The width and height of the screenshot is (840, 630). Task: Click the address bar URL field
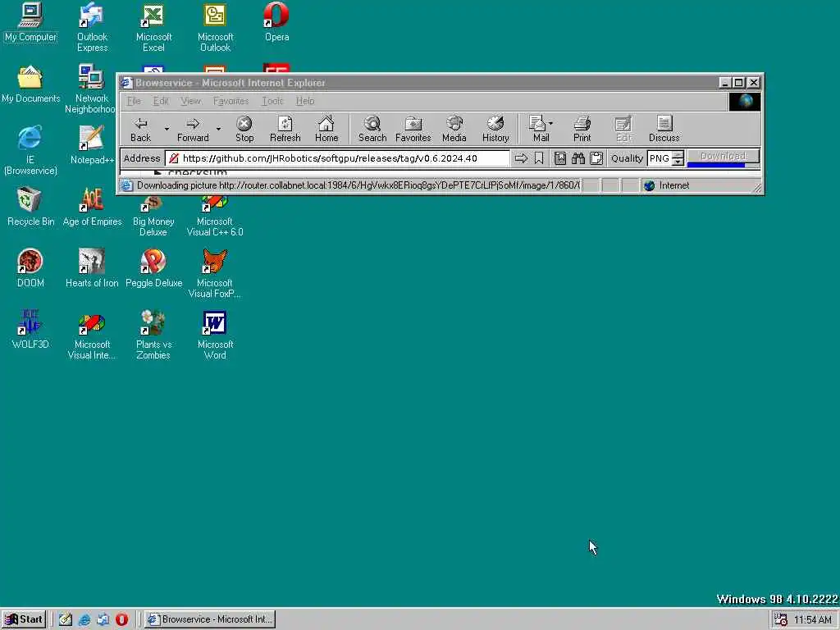337,158
